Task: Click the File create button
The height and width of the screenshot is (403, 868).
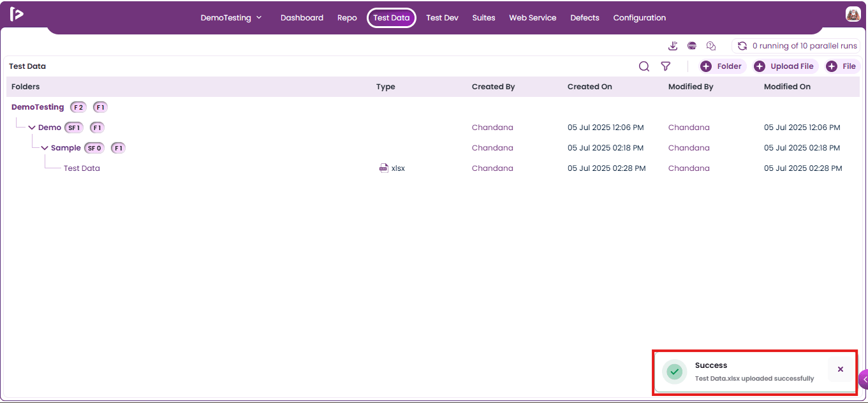Action: pyautogui.click(x=842, y=66)
